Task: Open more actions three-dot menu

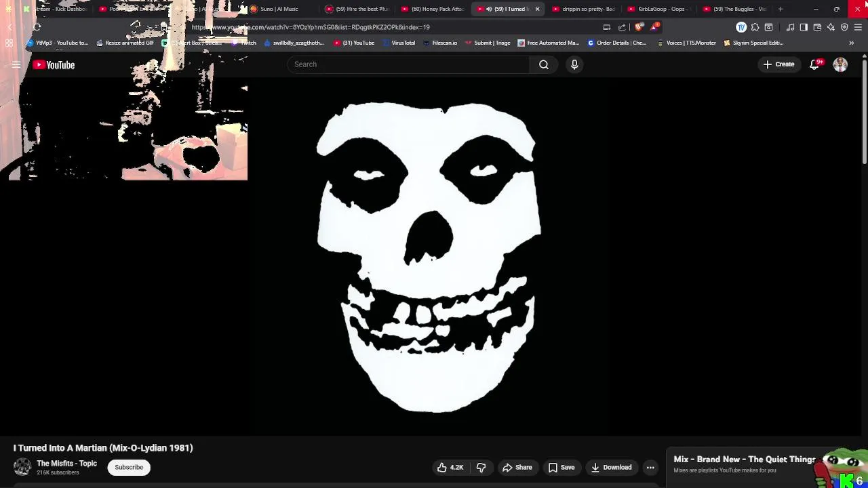Action: pos(650,467)
